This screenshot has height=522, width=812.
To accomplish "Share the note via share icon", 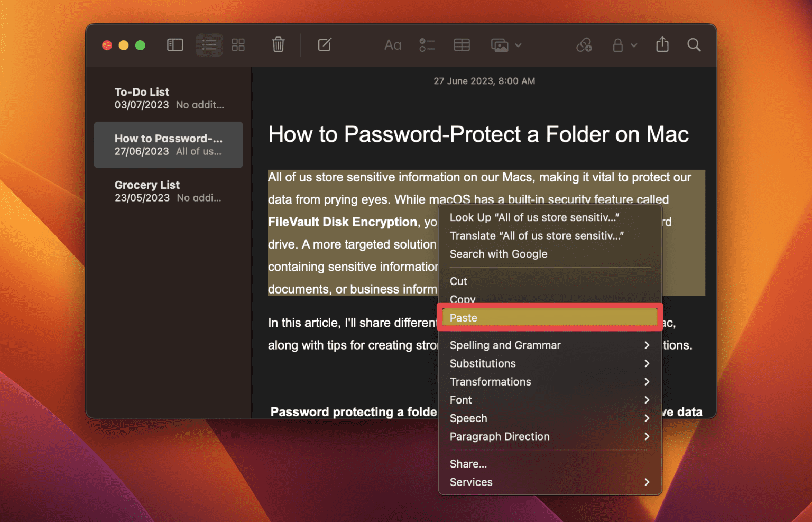I will click(662, 45).
